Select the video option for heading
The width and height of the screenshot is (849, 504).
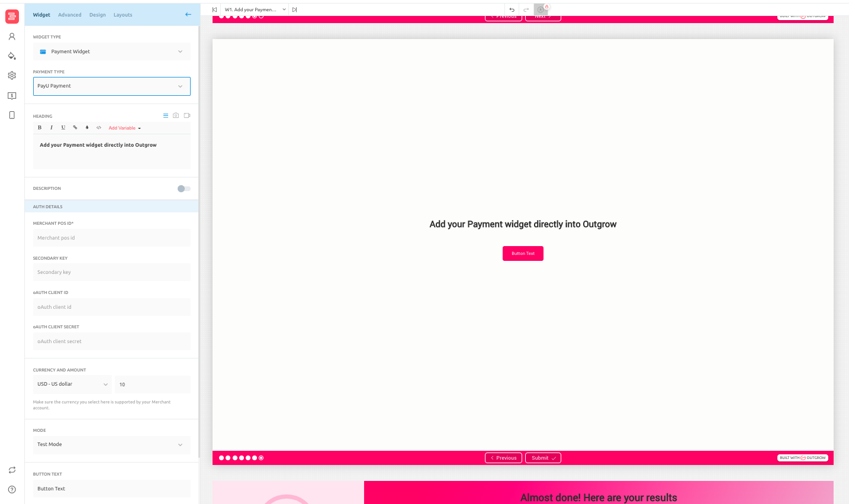tap(187, 115)
